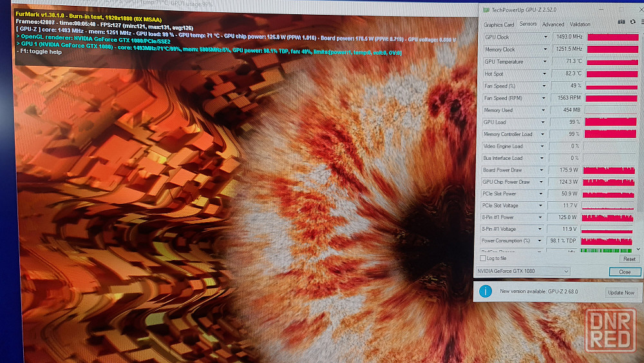Switch to the Graphics Card tab

498,25
